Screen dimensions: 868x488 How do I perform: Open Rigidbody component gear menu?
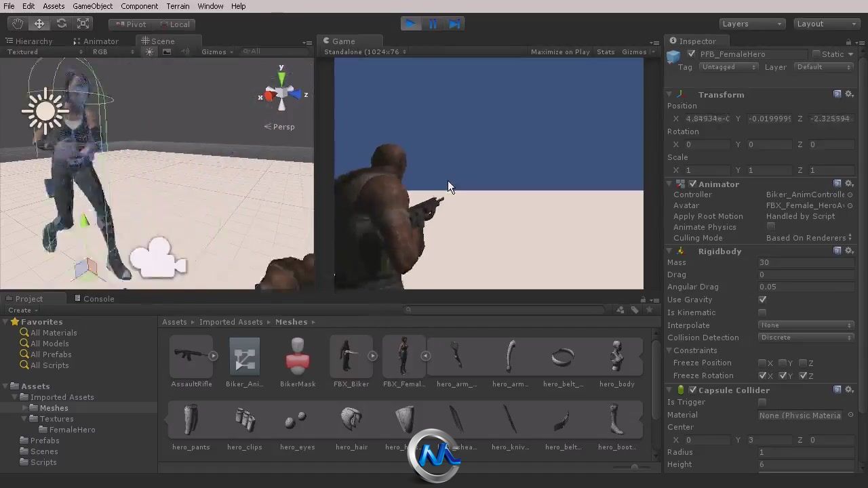[849, 251]
